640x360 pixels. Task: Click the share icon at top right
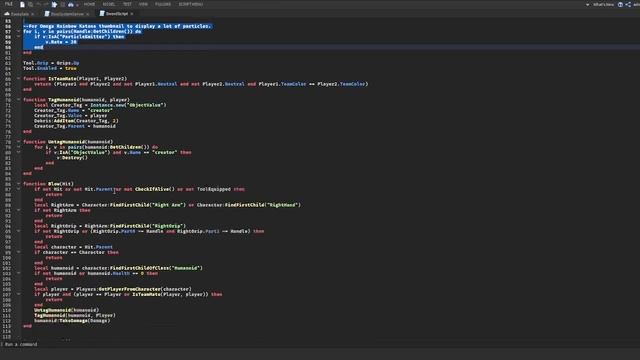click(628, 4)
